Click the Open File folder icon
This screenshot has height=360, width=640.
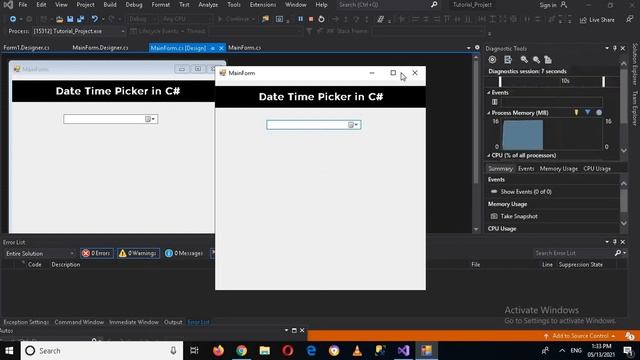60,19
